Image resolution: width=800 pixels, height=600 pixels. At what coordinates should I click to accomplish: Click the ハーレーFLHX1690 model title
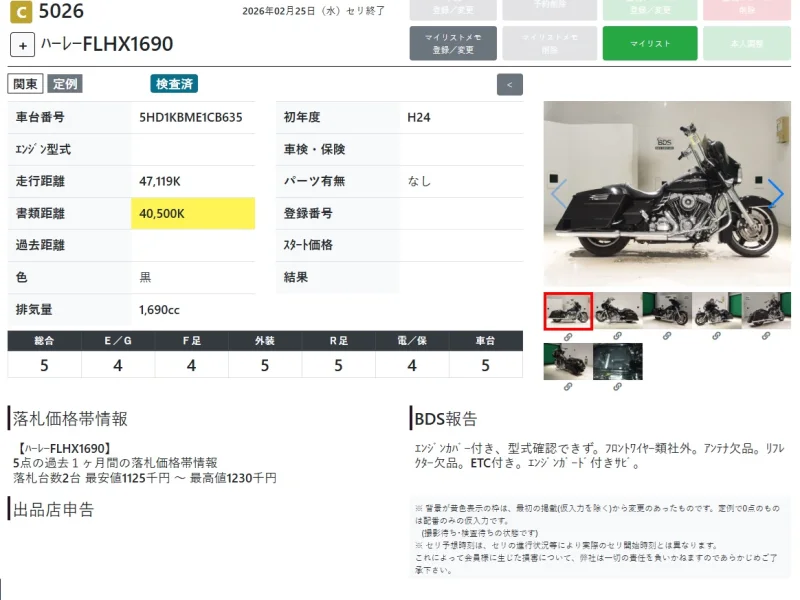coord(107,44)
